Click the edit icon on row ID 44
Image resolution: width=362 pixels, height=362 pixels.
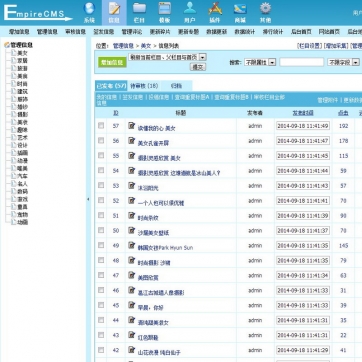pyautogui.click(x=132, y=320)
